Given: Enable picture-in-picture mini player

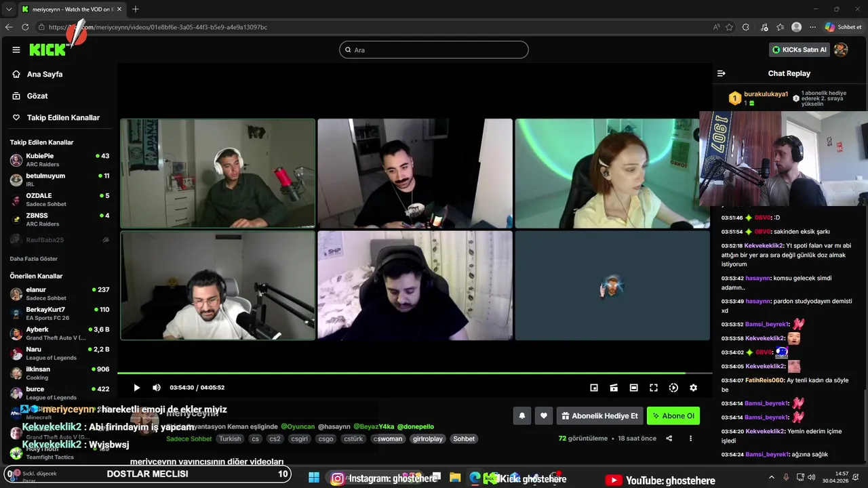Looking at the screenshot, I should (594, 388).
